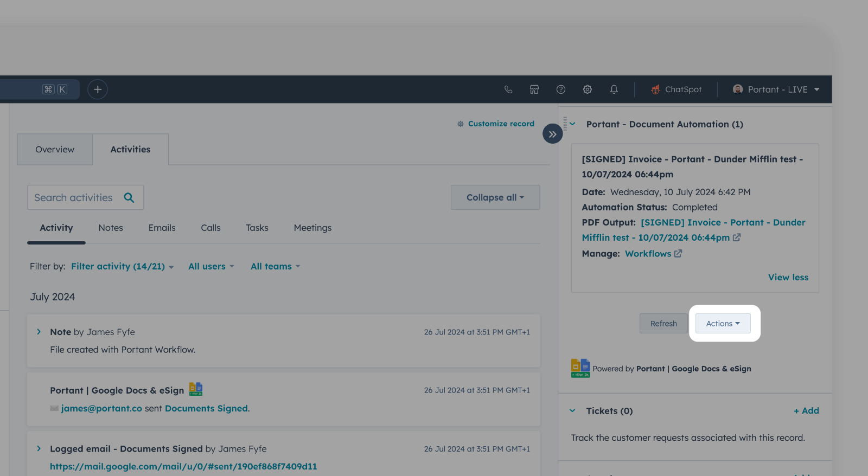The height and width of the screenshot is (476, 868).
Task: Collapse the Tickets section chevron
Action: pyautogui.click(x=572, y=411)
